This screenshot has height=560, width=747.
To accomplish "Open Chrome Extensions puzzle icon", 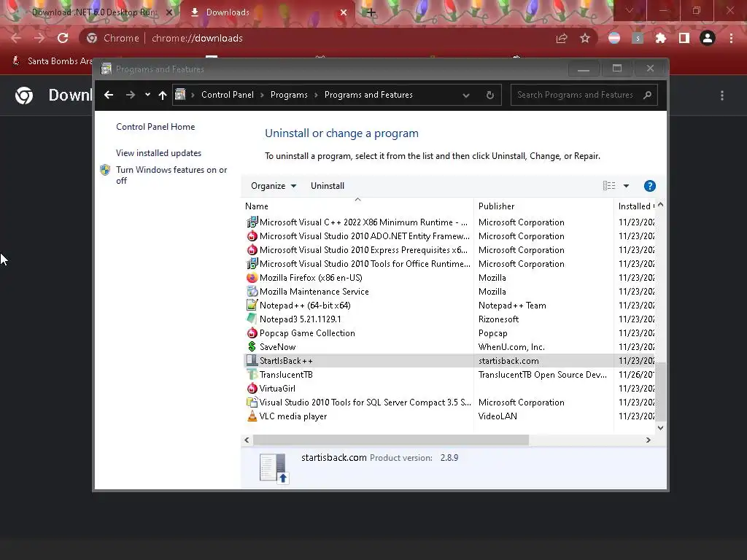I will (x=661, y=38).
